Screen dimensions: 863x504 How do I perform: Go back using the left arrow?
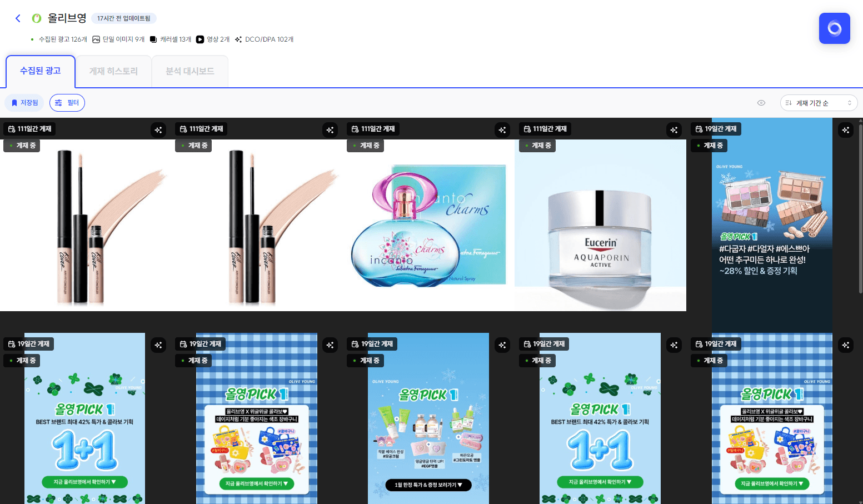[18, 18]
